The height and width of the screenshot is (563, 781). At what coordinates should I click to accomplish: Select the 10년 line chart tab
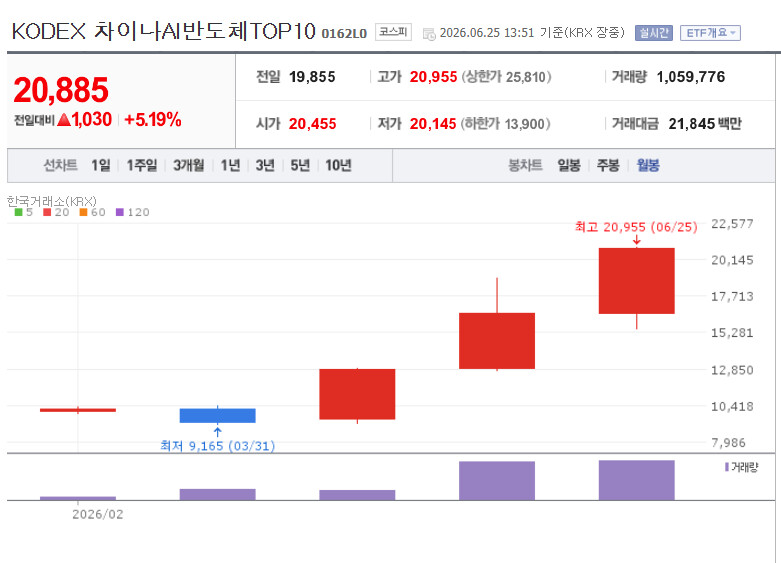[338, 165]
